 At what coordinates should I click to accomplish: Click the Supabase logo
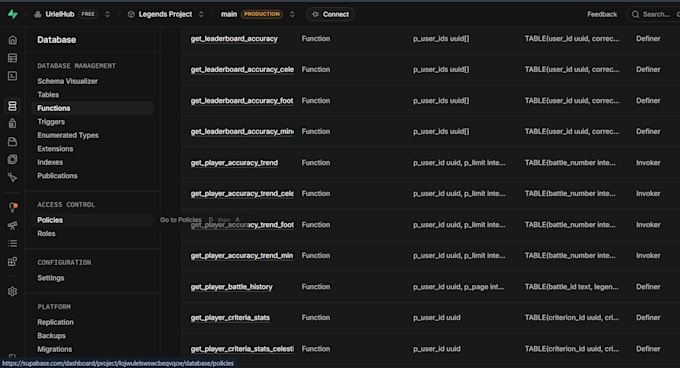tap(13, 14)
